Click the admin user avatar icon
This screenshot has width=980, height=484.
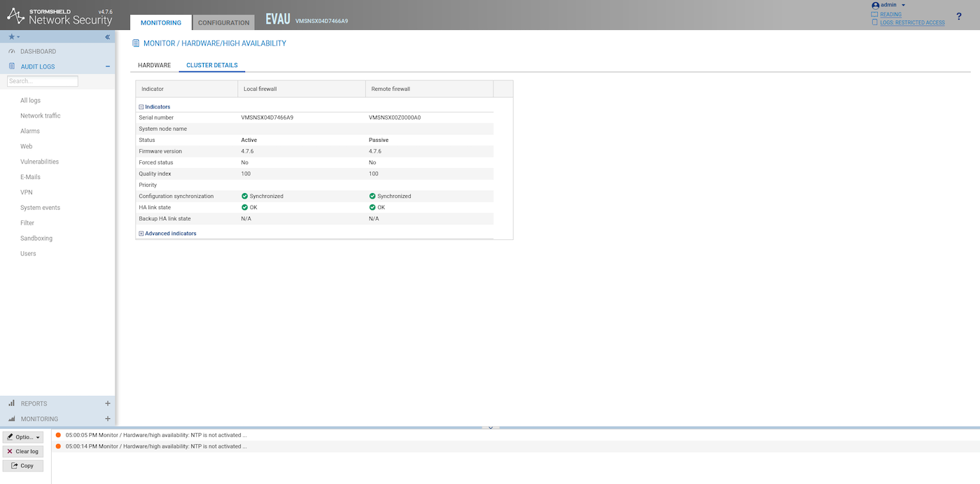tap(875, 5)
